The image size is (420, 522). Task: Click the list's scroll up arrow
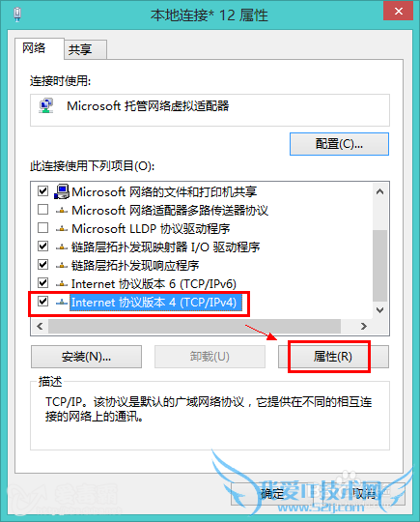(379, 191)
